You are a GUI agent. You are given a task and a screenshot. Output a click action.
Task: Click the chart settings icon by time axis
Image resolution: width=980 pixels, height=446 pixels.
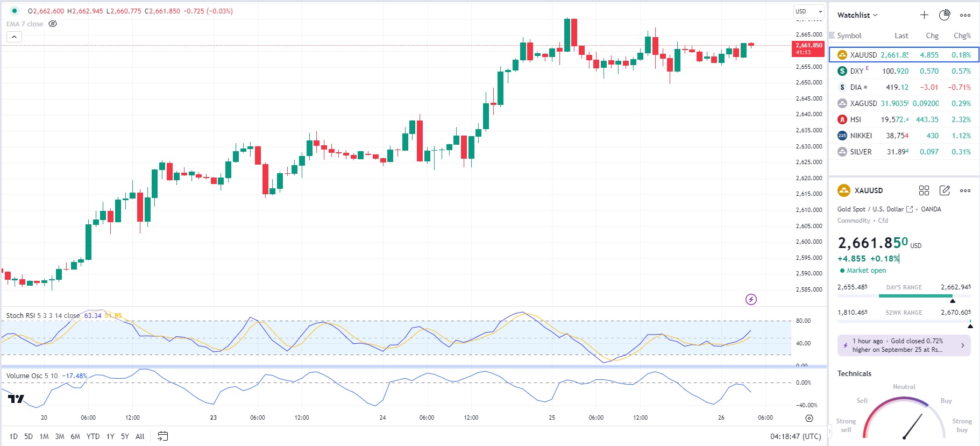click(809, 418)
